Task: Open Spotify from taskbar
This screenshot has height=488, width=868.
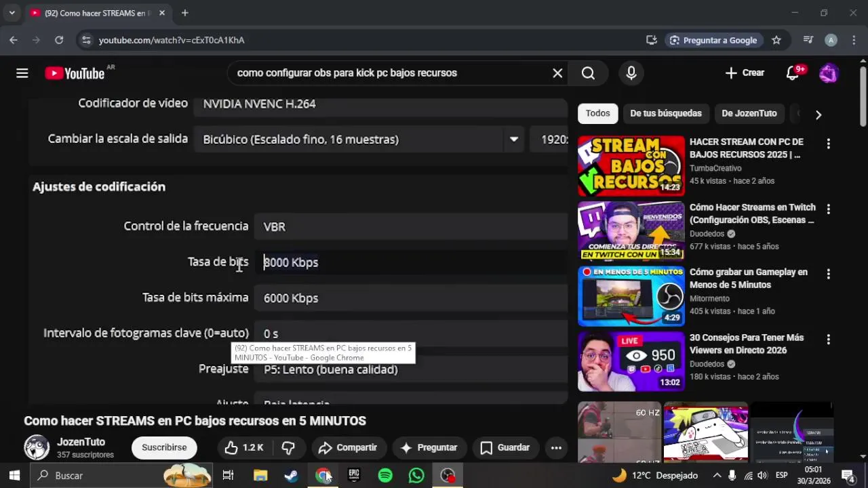Action: pos(385,475)
